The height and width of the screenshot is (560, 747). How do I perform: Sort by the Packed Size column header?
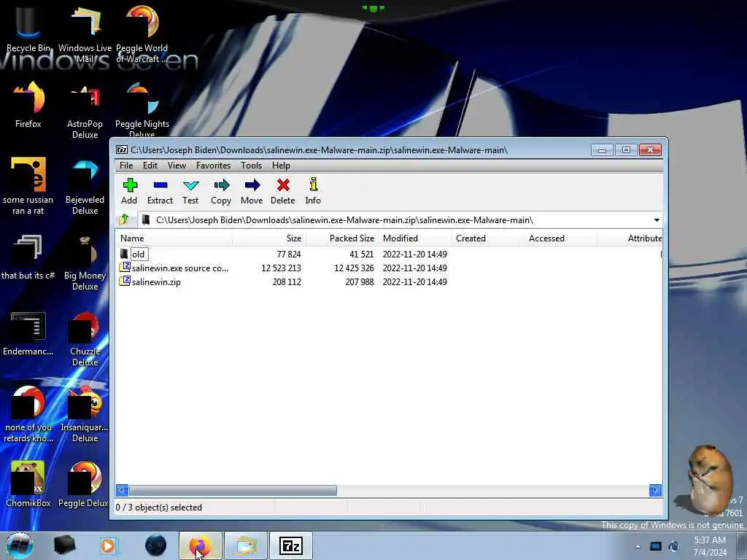point(341,238)
